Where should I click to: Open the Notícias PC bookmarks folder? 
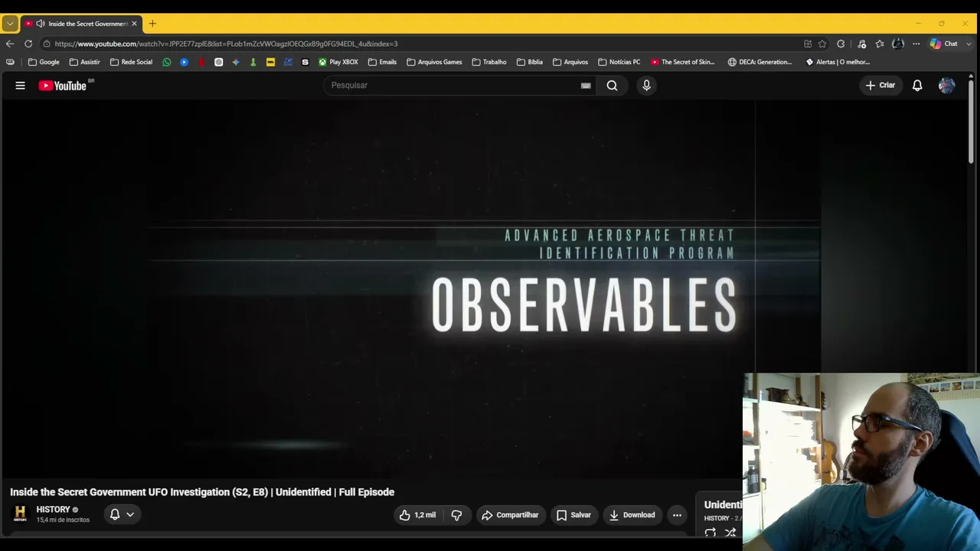[619, 62]
